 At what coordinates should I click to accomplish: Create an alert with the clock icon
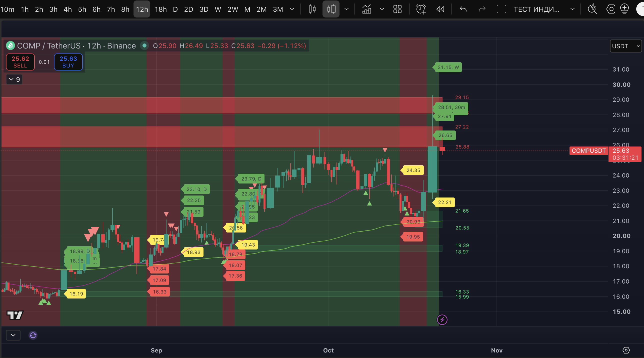pyautogui.click(x=421, y=9)
